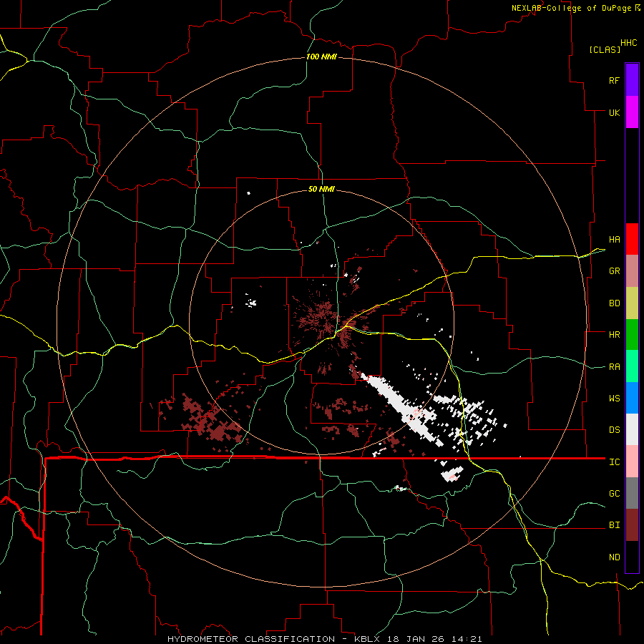This screenshot has width=644, height=644.
Task: Click the long white dry snow band
Action: coord(401,408)
